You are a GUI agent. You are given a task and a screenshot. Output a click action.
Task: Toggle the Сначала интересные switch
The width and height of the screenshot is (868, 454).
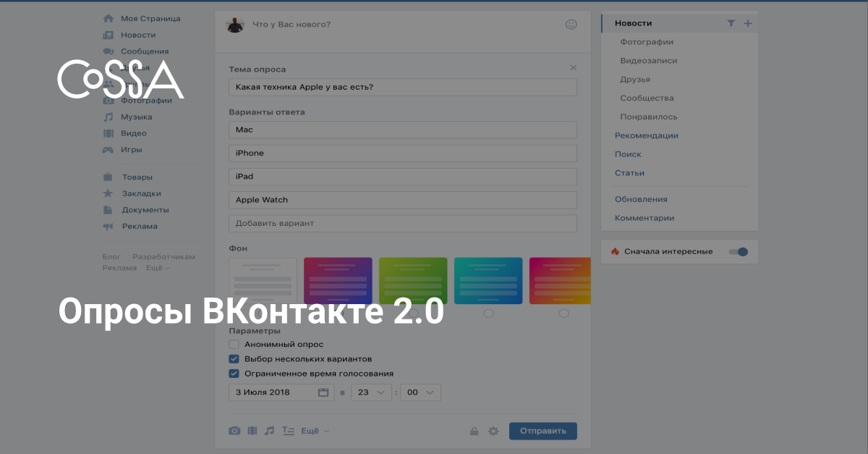click(738, 252)
